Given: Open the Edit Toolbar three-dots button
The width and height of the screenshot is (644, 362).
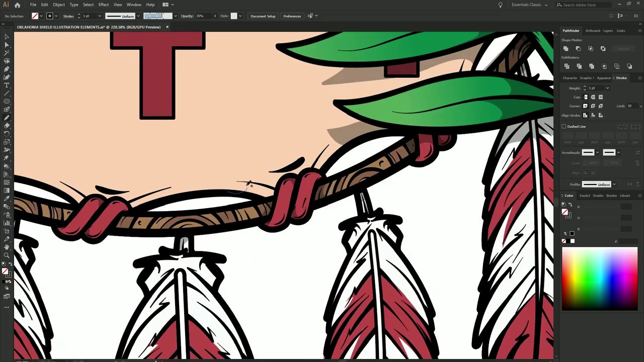Looking at the screenshot, I should pos(7,307).
